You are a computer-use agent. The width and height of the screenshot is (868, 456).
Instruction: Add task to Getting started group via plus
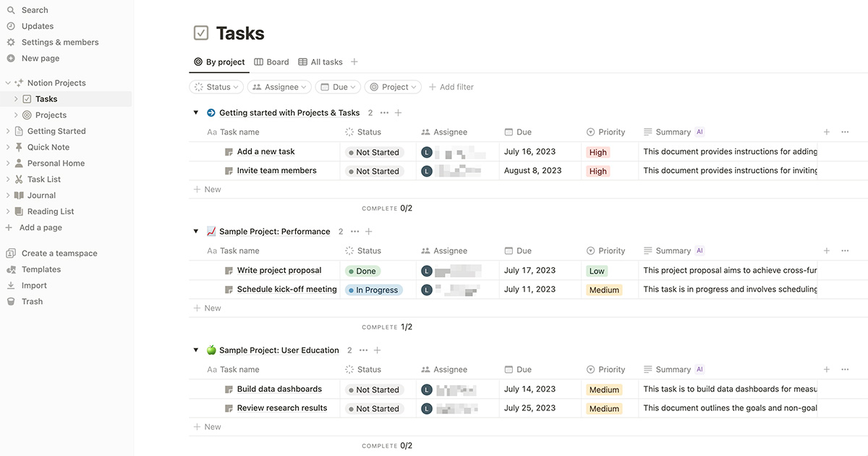[x=399, y=113]
